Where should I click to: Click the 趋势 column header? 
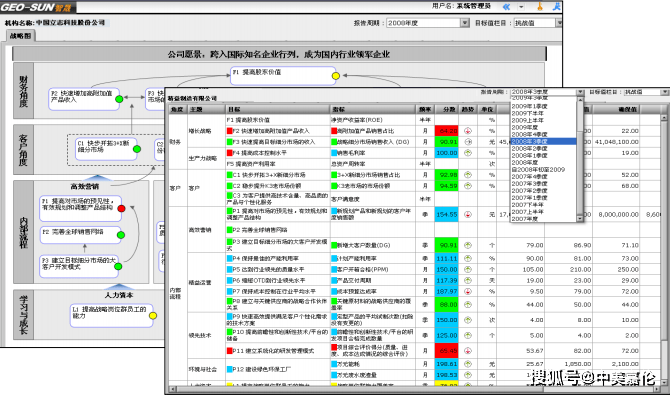pyautogui.click(x=468, y=109)
